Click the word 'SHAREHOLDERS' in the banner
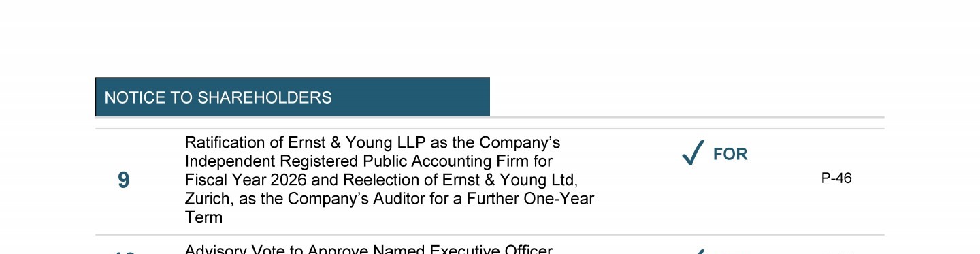Image resolution: width=980 pixels, height=254 pixels. tap(265, 97)
